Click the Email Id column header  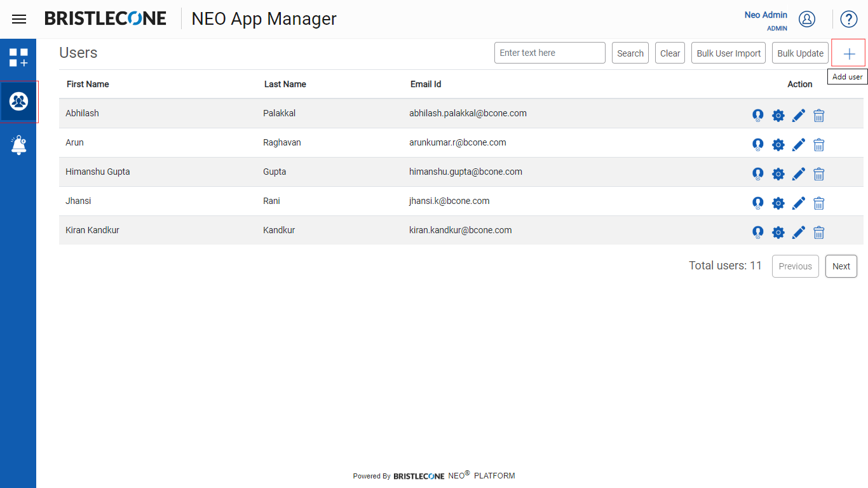(426, 84)
